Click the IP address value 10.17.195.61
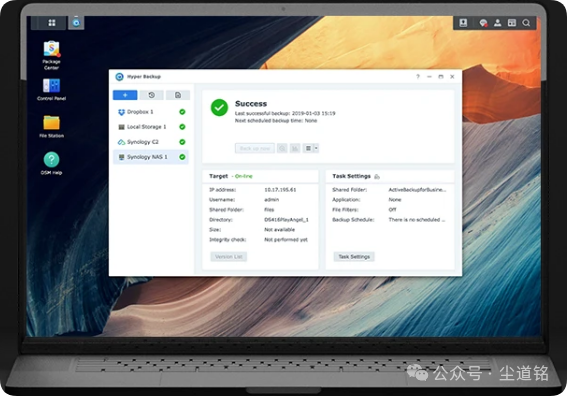The width and height of the screenshot is (567, 396). (x=280, y=190)
